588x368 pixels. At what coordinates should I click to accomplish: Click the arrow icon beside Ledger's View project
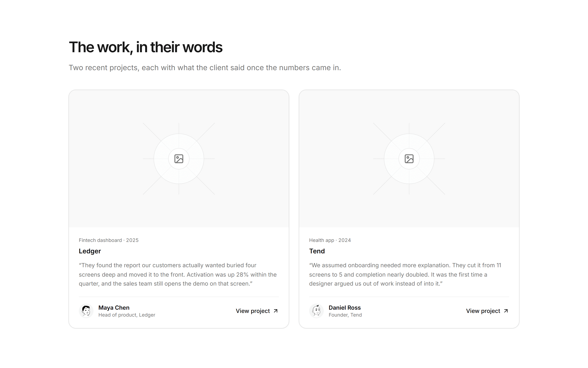coord(275,311)
